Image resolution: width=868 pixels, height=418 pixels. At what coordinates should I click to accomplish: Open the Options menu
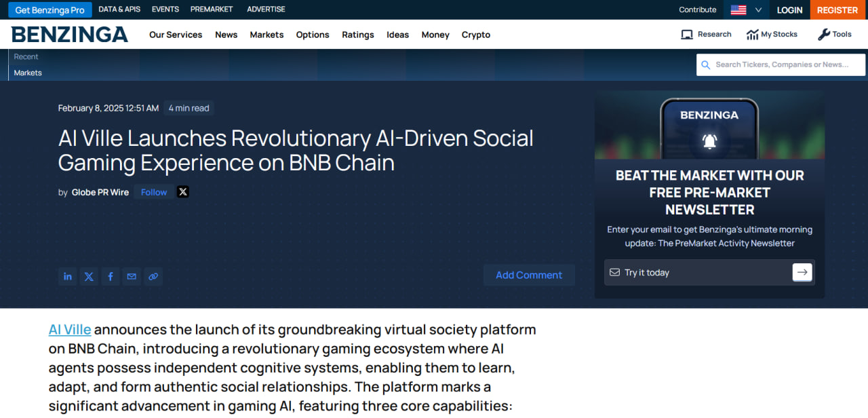click(313, 35)
